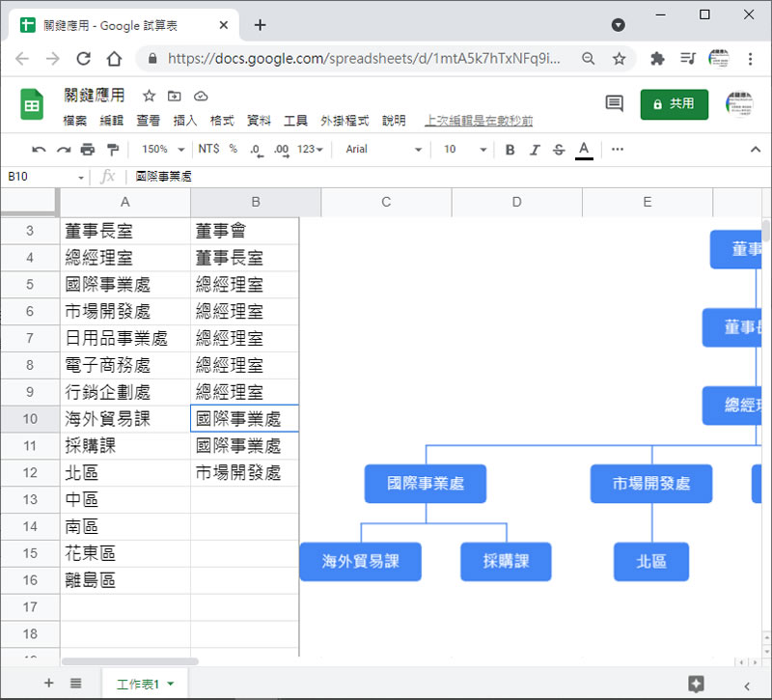Open the 插入 menu

coord(185,121)
